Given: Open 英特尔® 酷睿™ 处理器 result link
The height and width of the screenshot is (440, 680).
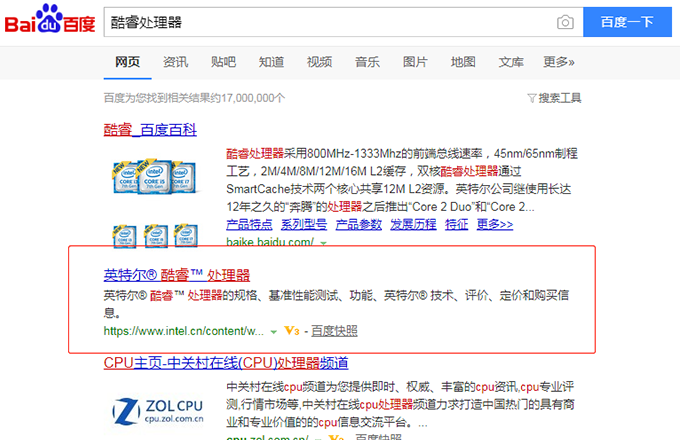Looking at the screenshot, I should click(x=176, y=275).
